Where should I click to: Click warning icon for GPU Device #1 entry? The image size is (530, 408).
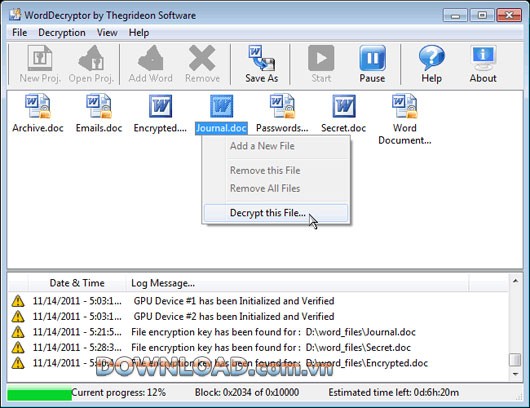pyautogui.click(x=18, y=301)
